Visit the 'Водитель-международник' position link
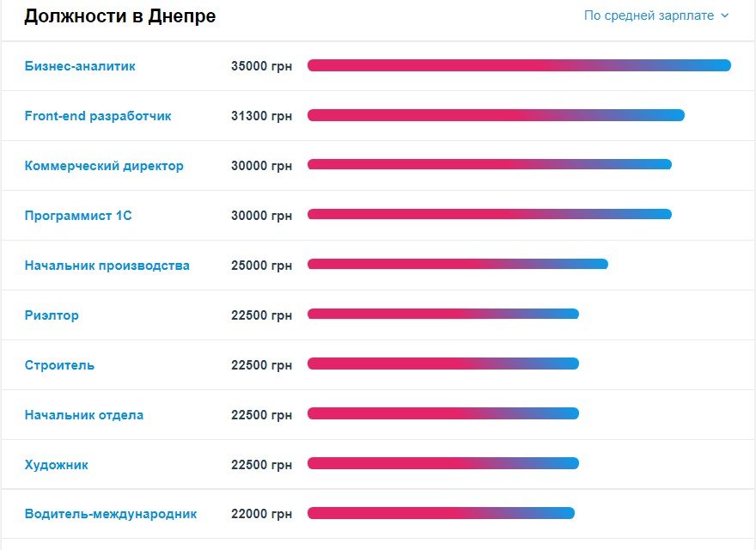 click(111, 514)
